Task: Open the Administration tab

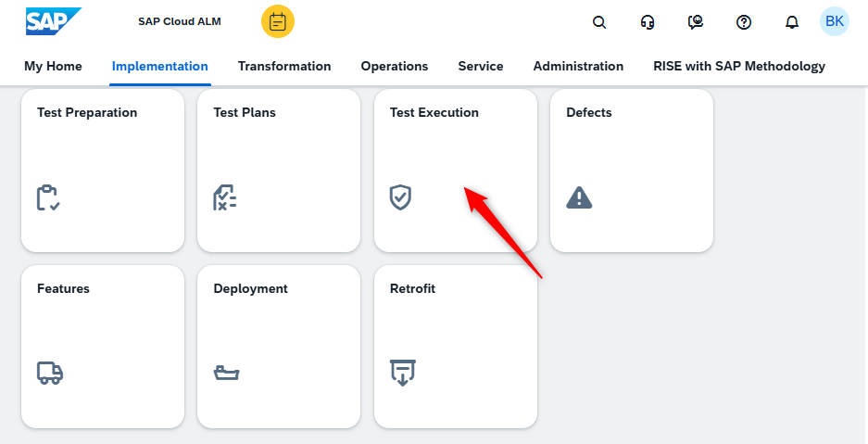Action: pos(578,67)
